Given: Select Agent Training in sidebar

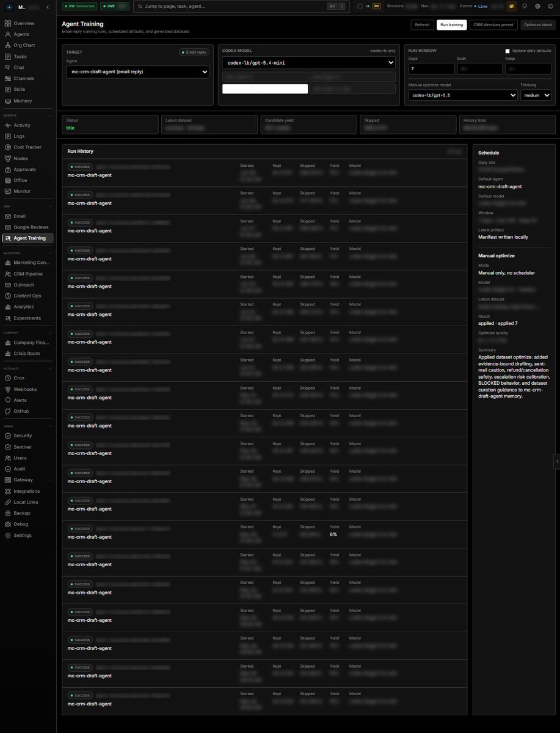Looking at the screenshot, I should point(27,238).
